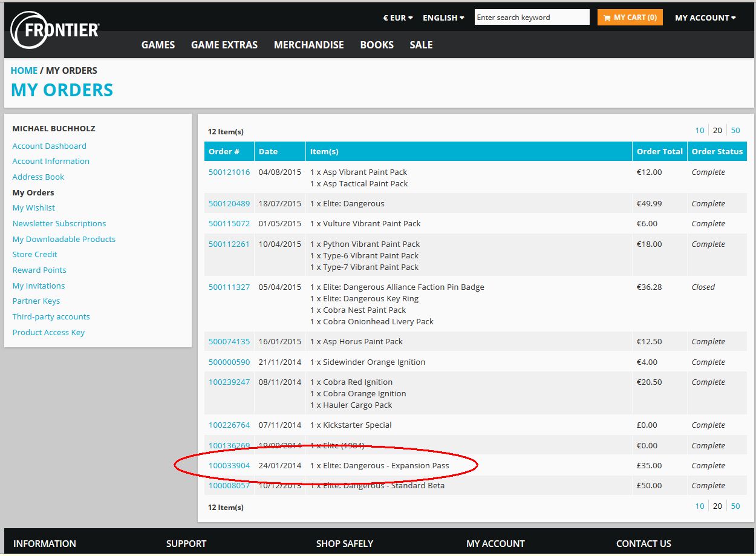The image size is (756, 556).
Task: Open order 500074135
Action: coord(229,341)
